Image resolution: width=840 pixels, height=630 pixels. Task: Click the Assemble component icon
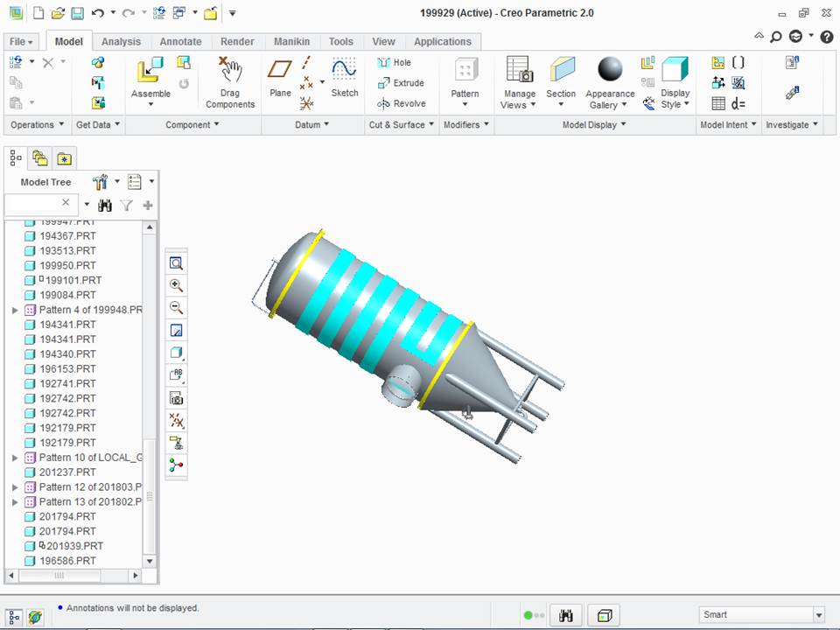point(150,71)
